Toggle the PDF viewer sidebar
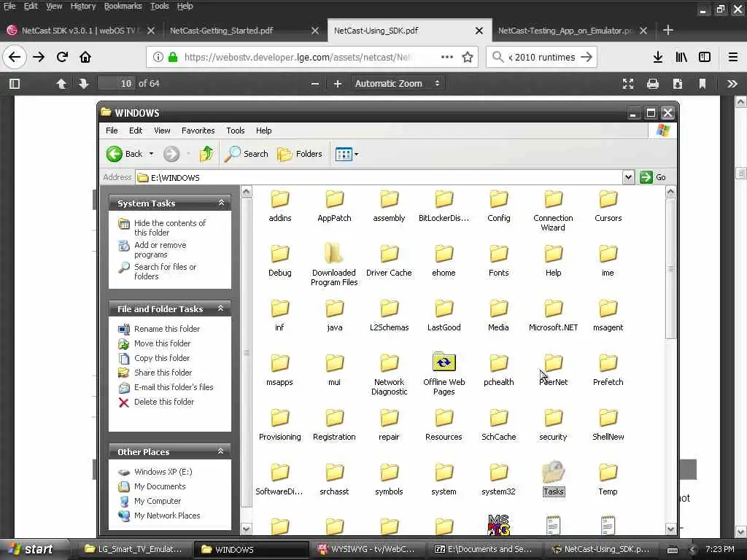 (15, 84)
